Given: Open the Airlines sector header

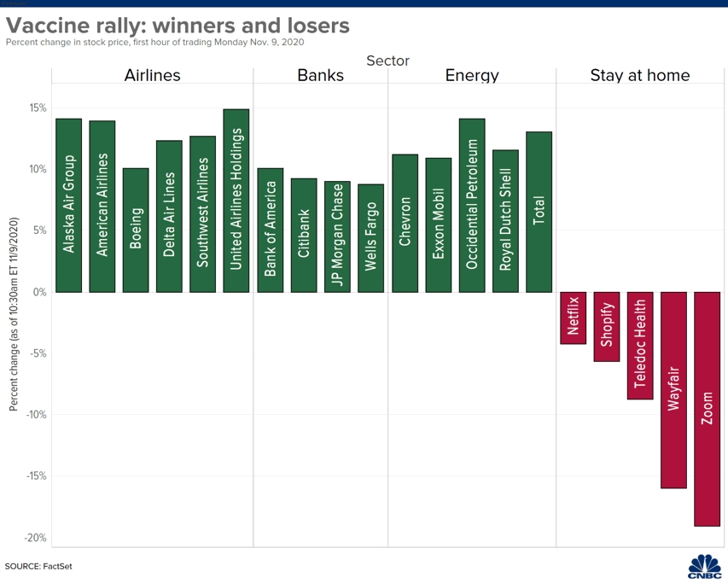Looking at the screenshot, I should [x=152, y=75].
